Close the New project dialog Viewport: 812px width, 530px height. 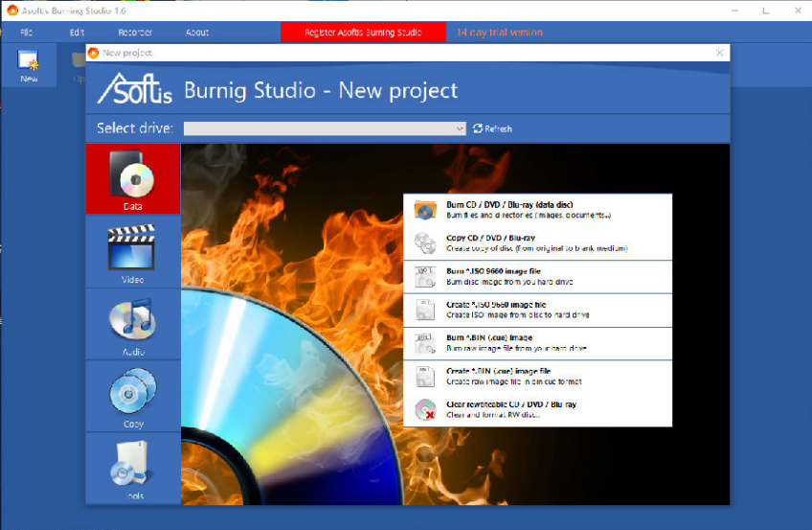(719, 53)
